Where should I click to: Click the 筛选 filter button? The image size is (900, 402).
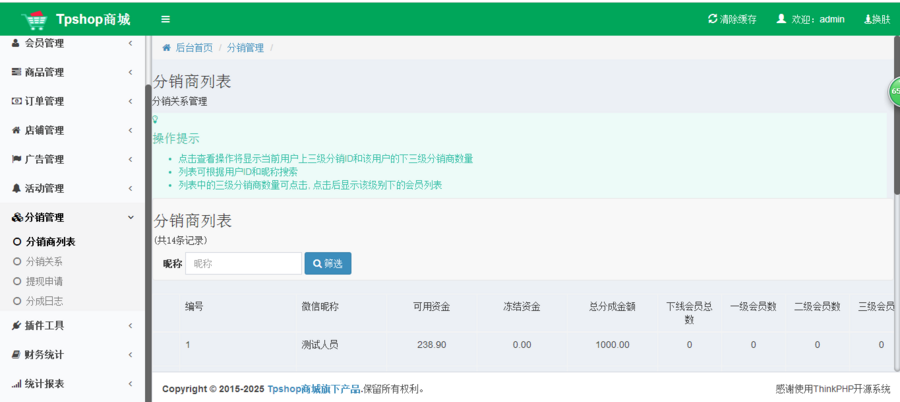tap(328, 264)
